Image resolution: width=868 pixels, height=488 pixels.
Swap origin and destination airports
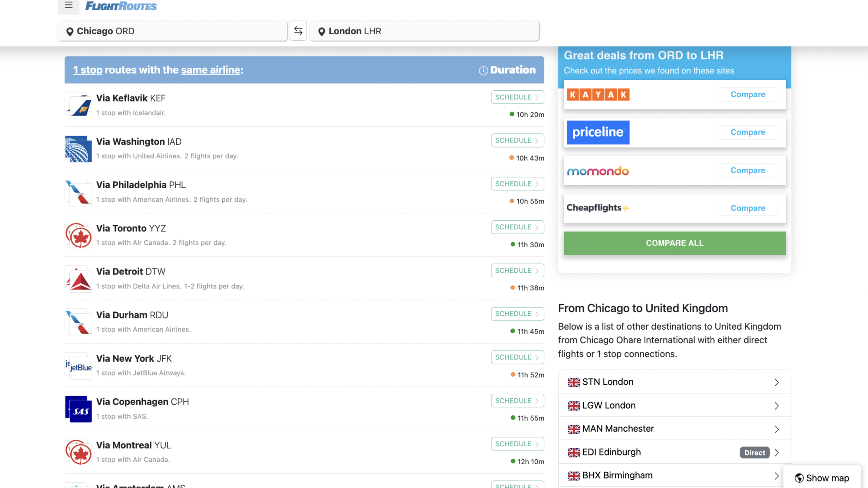point(298,31)
